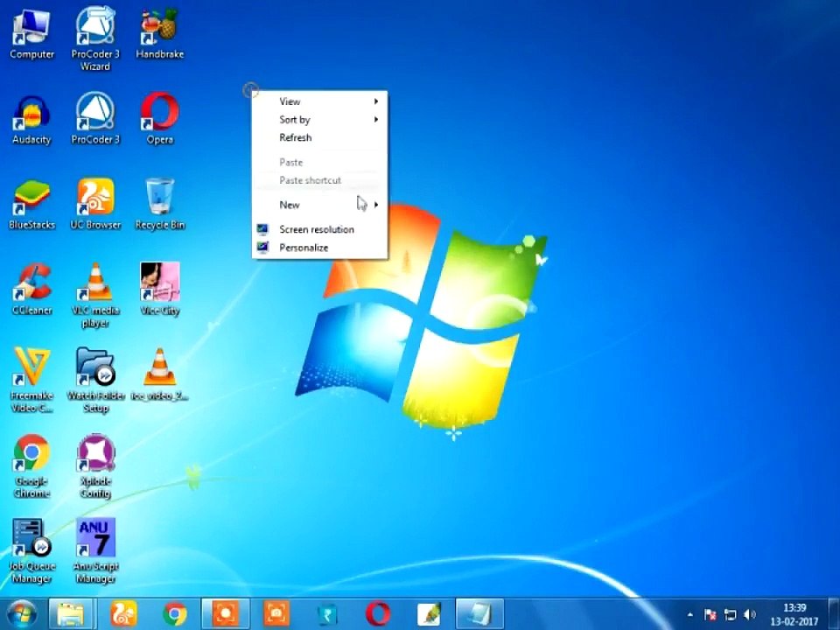Select the ProCoder 3 Wizard shortcut
The width and height of the screenshot is (840, 630).
pos(95,38)
